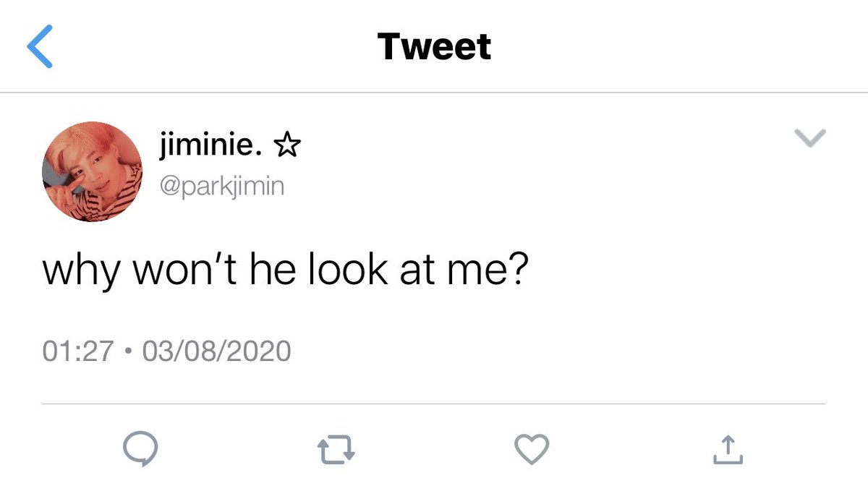The image size is (868, 486).
Task: Click the star beside jiminie's name
Action: [x=286, y=148]
